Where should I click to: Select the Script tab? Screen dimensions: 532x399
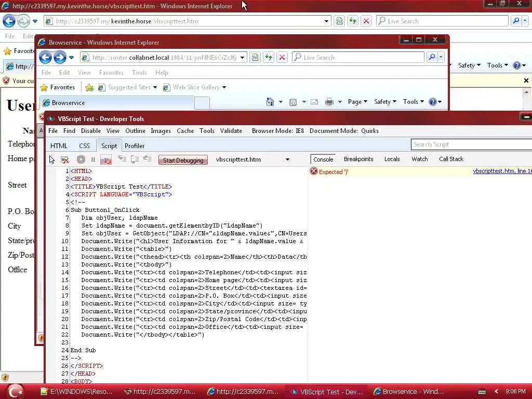[x=109, y=146]
